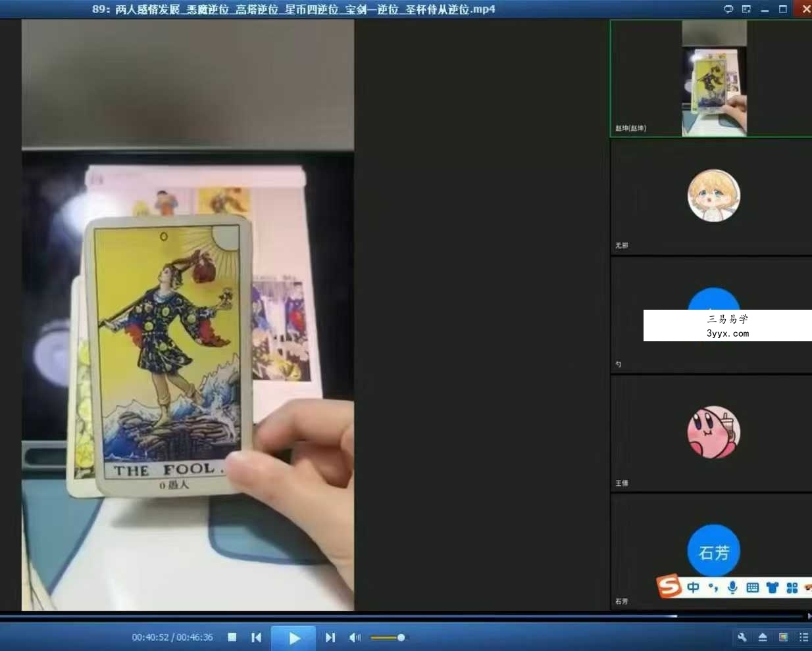The height and width of the screenshot is (651, 812).
Task: Go to the previous track
Action: pos(257,637)
